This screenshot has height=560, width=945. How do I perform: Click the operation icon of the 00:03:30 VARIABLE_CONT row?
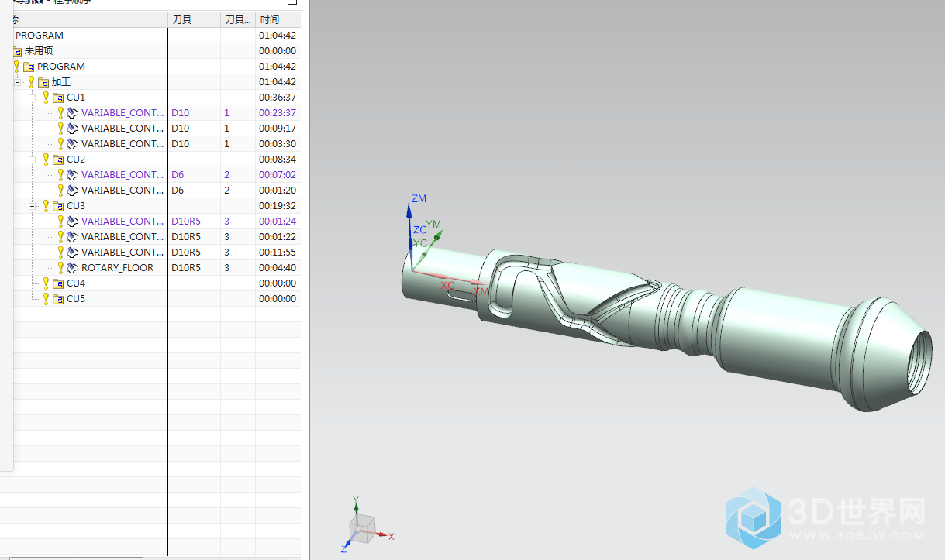(73, 144)
